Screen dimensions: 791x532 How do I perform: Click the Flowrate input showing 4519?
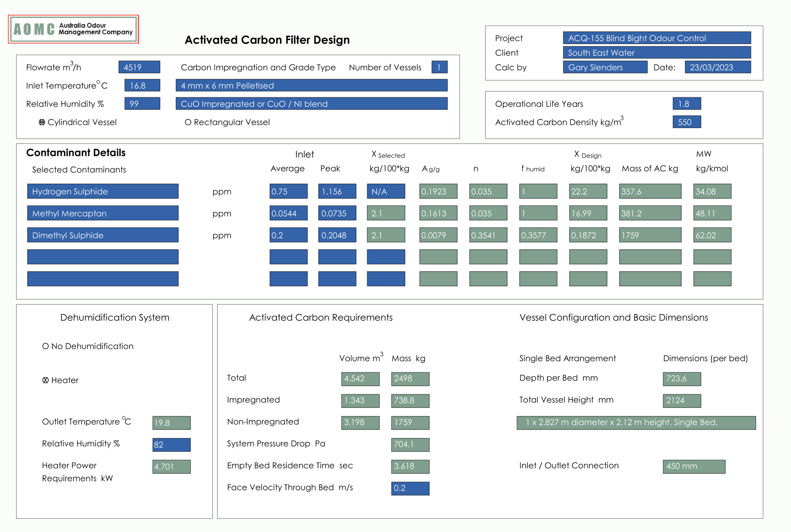pos(139,67)
